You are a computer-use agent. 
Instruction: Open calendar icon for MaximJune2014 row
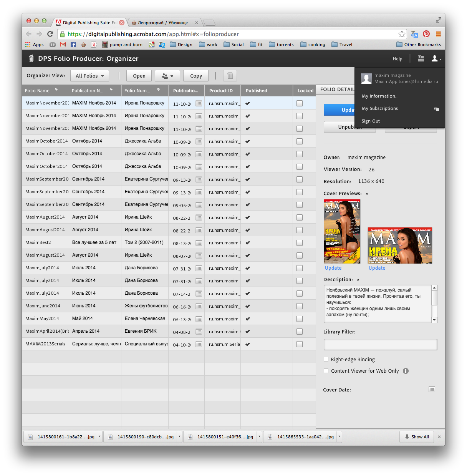199,306
